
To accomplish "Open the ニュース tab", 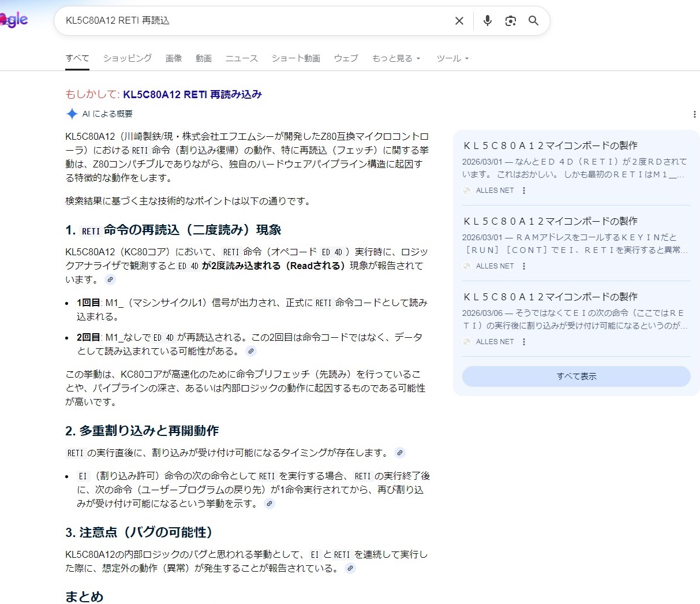I will [241, 58].
